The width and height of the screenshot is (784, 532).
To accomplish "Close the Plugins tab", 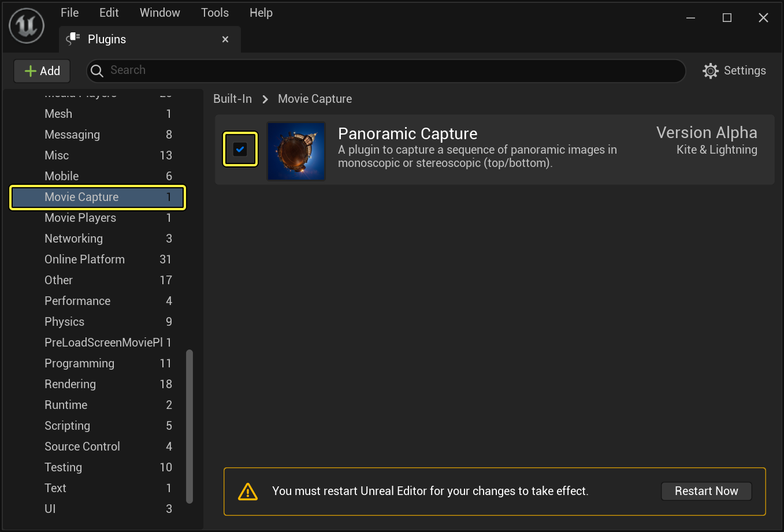I will (x=225, y=39).
